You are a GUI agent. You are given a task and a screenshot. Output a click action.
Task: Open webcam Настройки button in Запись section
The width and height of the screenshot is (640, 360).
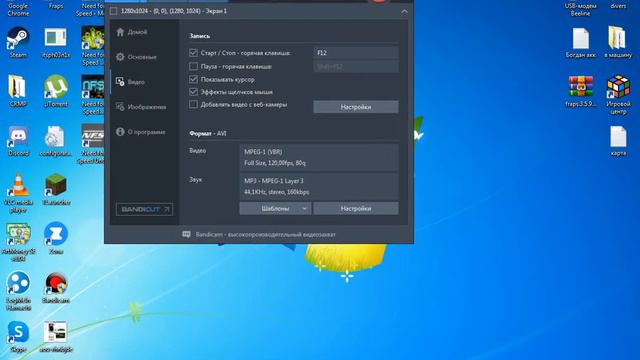click(356, 107)
